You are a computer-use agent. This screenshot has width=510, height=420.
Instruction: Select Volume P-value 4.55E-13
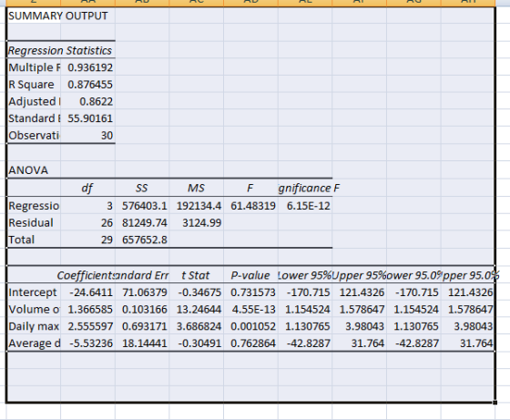(250, 309)
